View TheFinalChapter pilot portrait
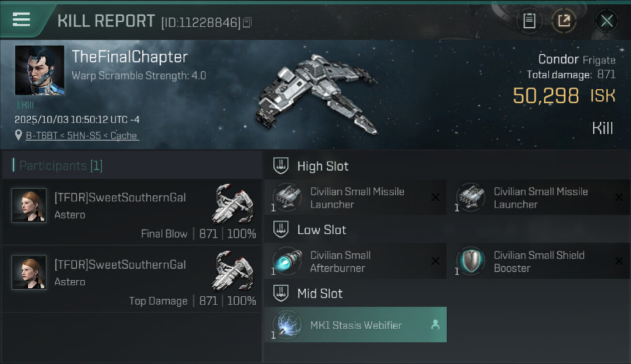The image size is (631, 364). click(40, 70)
